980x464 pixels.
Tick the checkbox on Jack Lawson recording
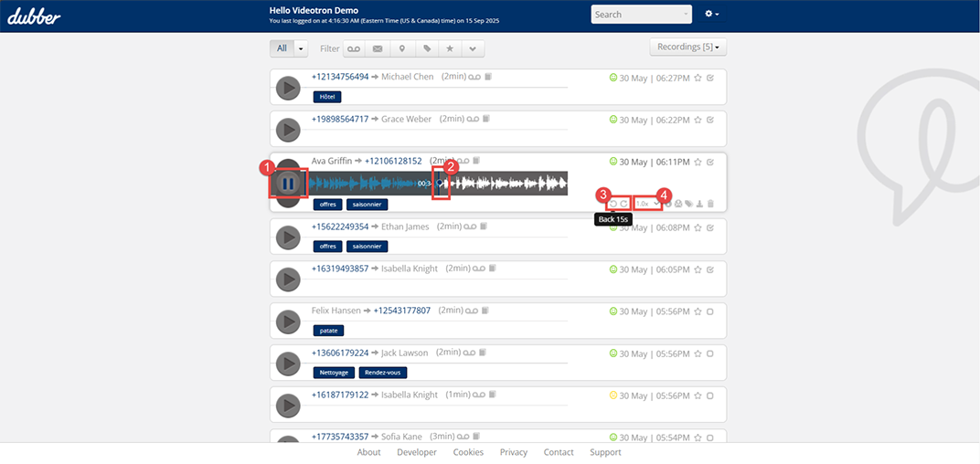(x=710, y=353)
